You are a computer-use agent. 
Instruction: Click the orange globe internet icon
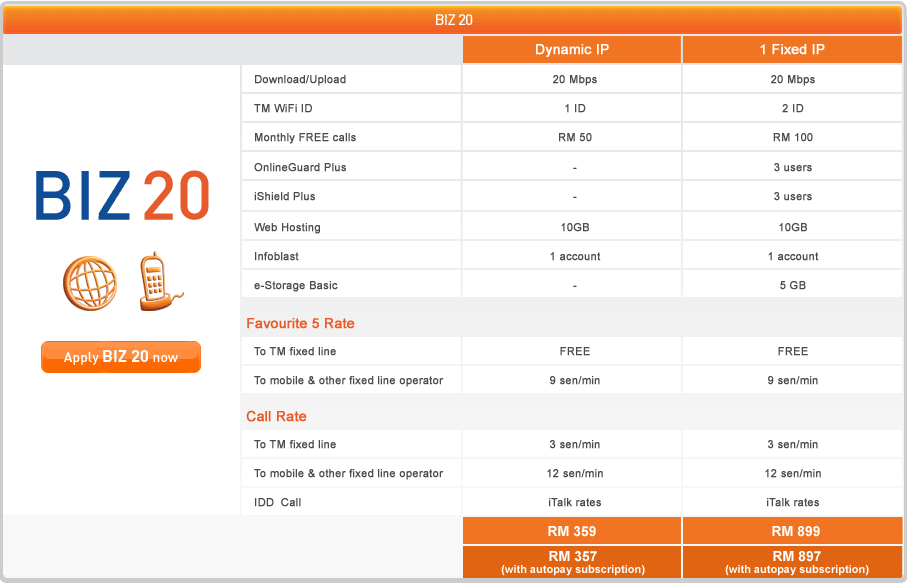coord(90,284)
